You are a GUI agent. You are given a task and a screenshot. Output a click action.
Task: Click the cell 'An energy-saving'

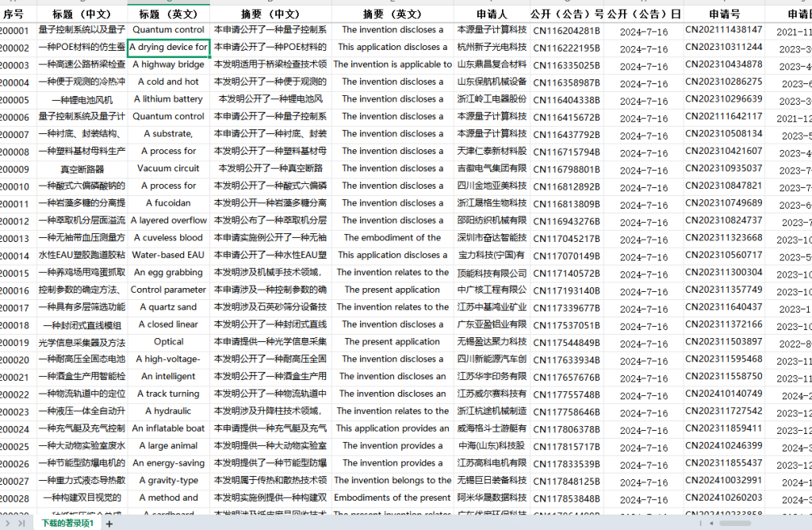click(x=168, y=463)
